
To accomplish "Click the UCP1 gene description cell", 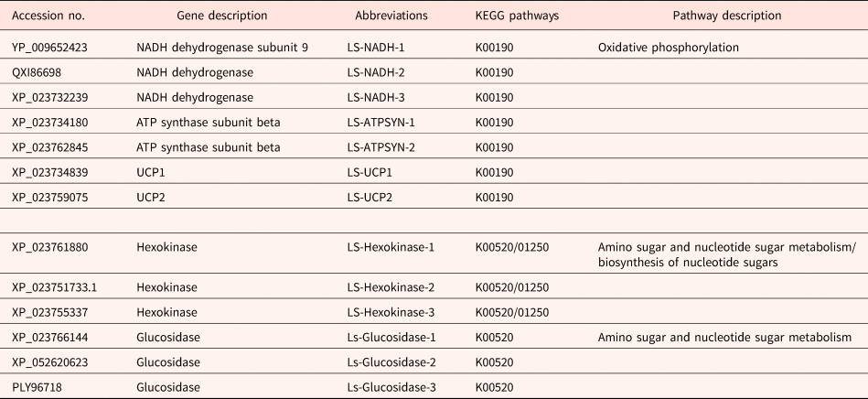I will 150,172.
